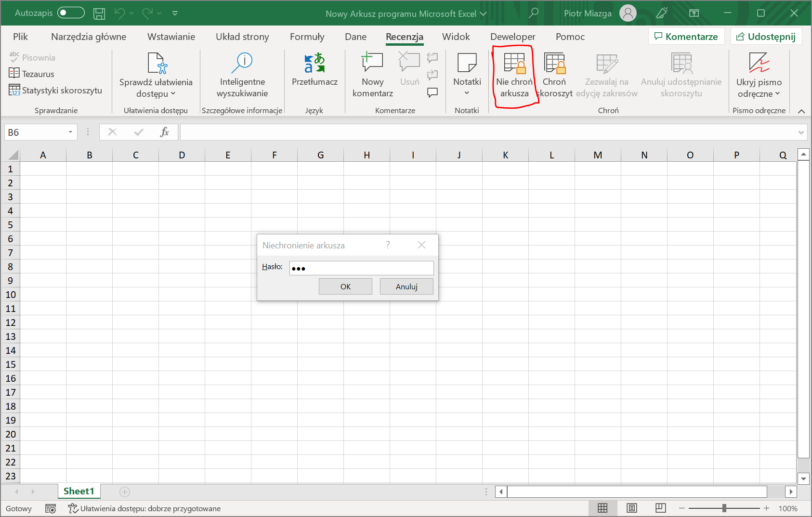Image resolution: width=812 pixels, height=517 pixels.
Task: Toggle the Autozapis switch
Action: pos(71,13)
